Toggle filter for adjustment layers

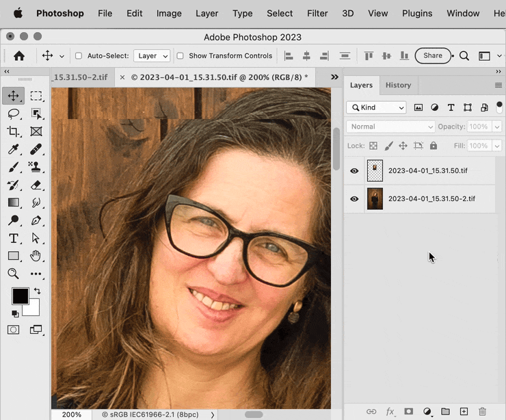435,107
